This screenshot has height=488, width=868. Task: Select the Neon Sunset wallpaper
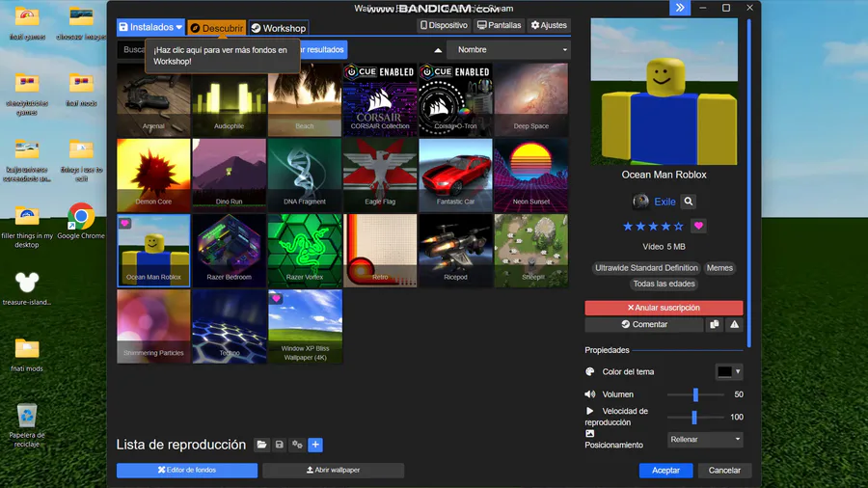tap(530, 175)
